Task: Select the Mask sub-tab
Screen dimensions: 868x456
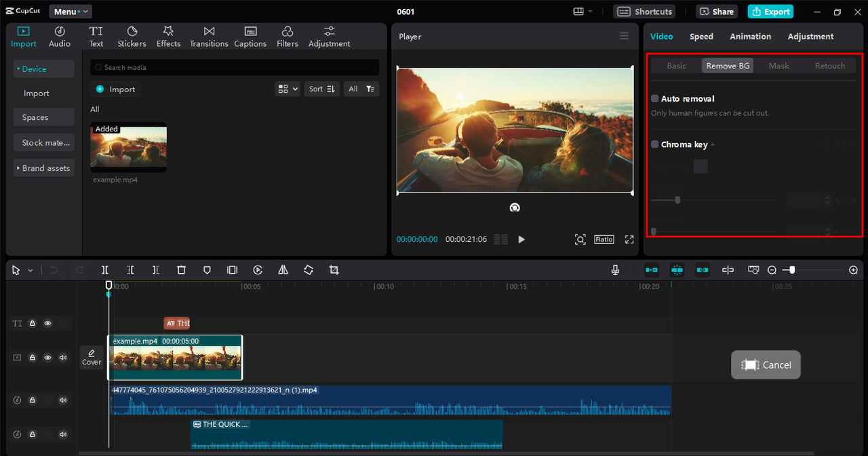Action: (x=778, y=66)
